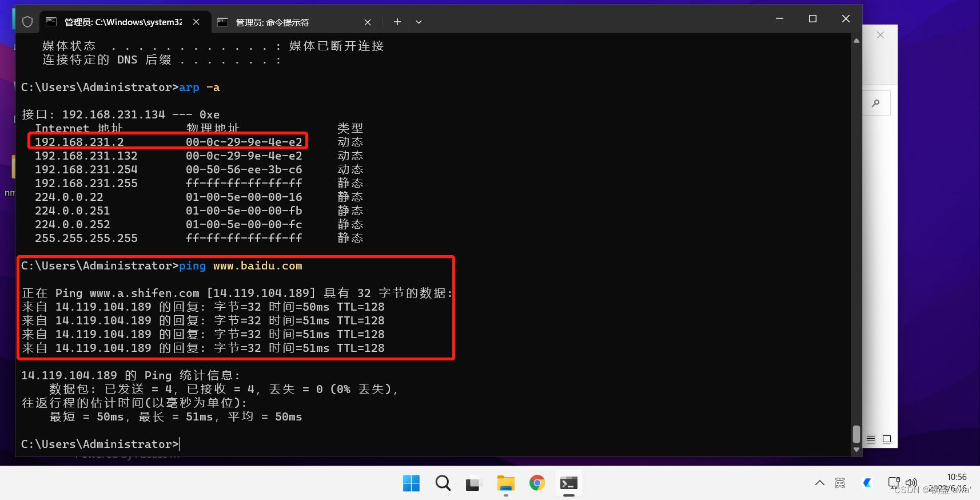Switch to the C:\Windows\system32 terminal tab
Viewport: 980px width, 500px height.
tap(123, 22)
